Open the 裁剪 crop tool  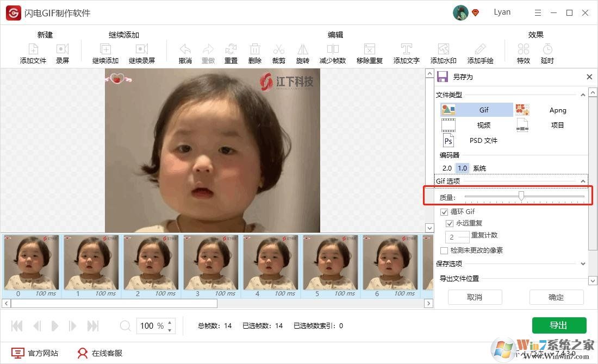click(278, 53)
